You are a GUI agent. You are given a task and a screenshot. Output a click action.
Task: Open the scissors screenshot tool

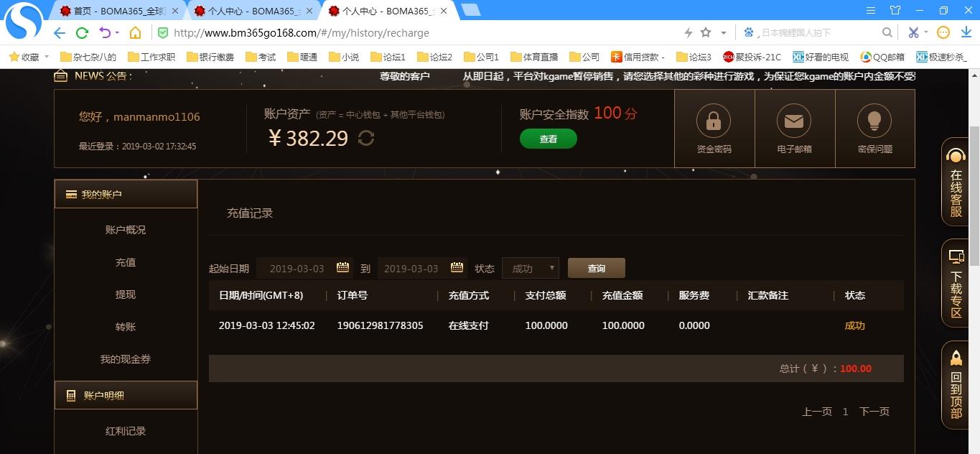click(913, 32)
